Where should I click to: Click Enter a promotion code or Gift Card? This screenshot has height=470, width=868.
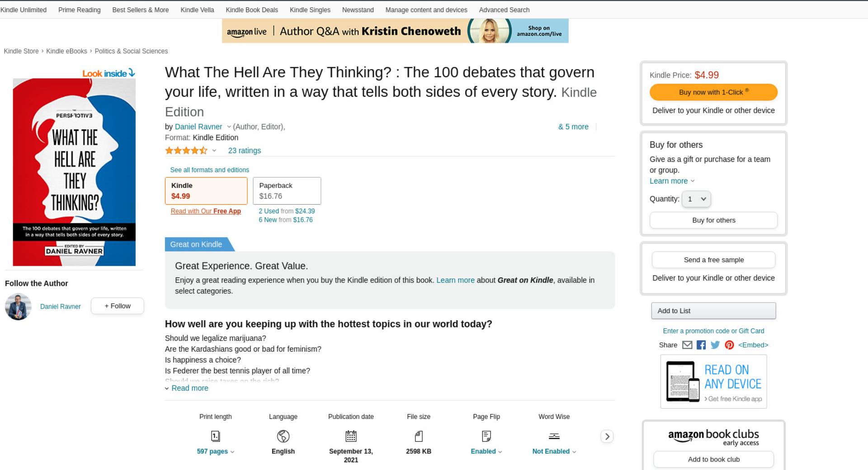(x=713, y=331)
